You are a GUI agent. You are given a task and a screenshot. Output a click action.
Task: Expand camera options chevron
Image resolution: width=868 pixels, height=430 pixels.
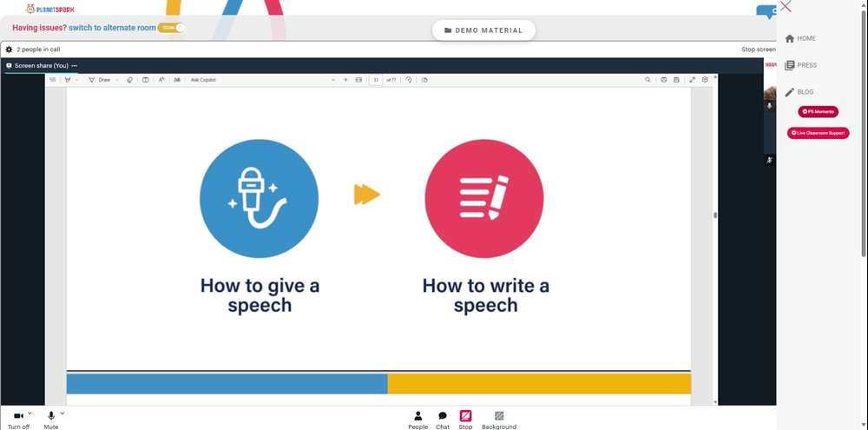(30, 413)
